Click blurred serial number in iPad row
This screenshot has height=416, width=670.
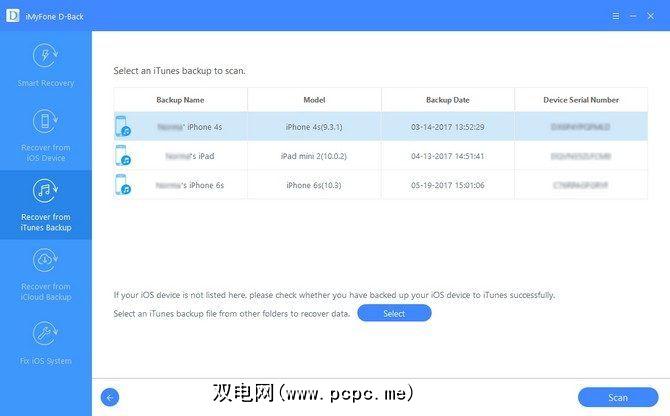pyautogui.click(x=581, y=156)
